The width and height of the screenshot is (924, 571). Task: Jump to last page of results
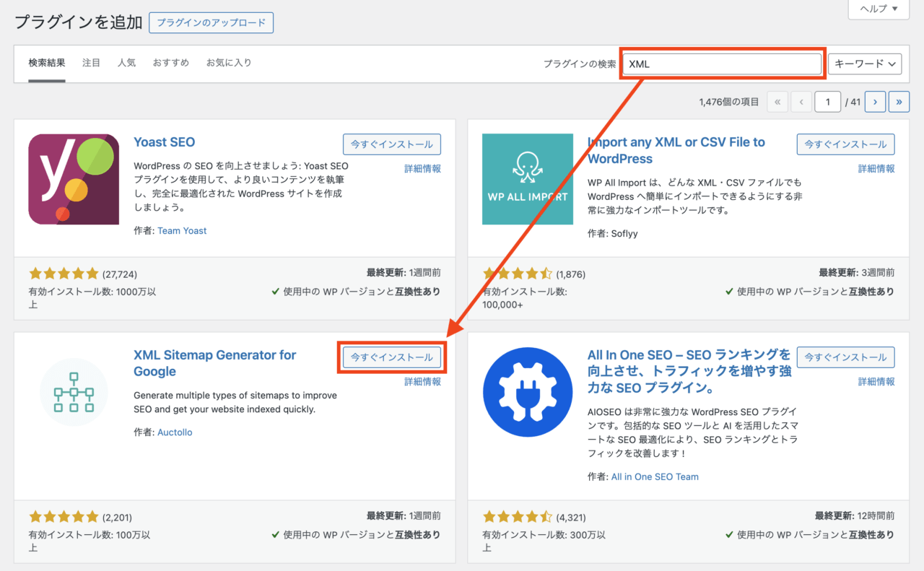tap(899, 103)
